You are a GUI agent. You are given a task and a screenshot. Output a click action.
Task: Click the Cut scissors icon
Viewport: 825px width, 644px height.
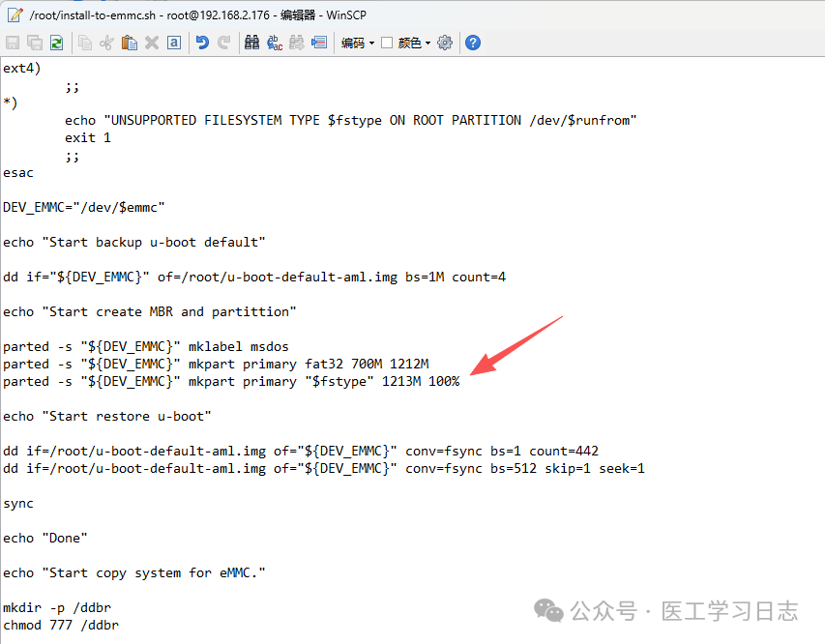(106, 43)
